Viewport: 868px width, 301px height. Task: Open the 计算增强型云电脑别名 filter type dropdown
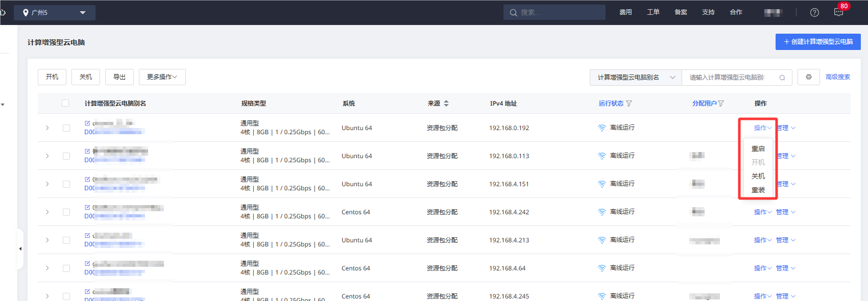(636, 78)
